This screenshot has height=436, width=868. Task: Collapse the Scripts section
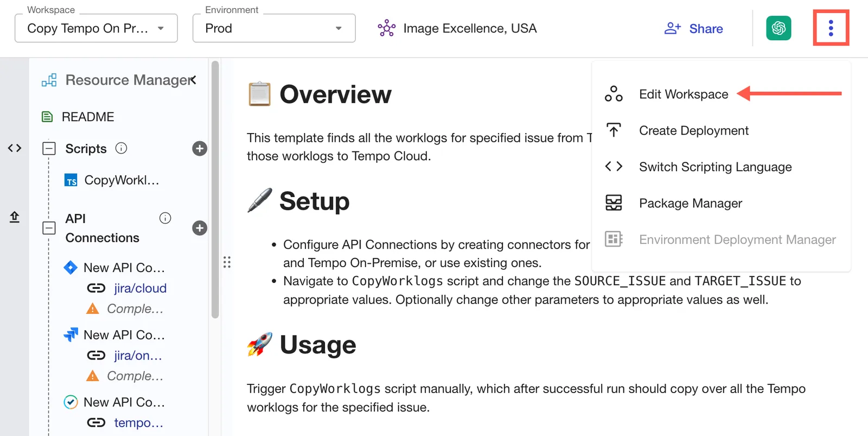coord(49,148)
